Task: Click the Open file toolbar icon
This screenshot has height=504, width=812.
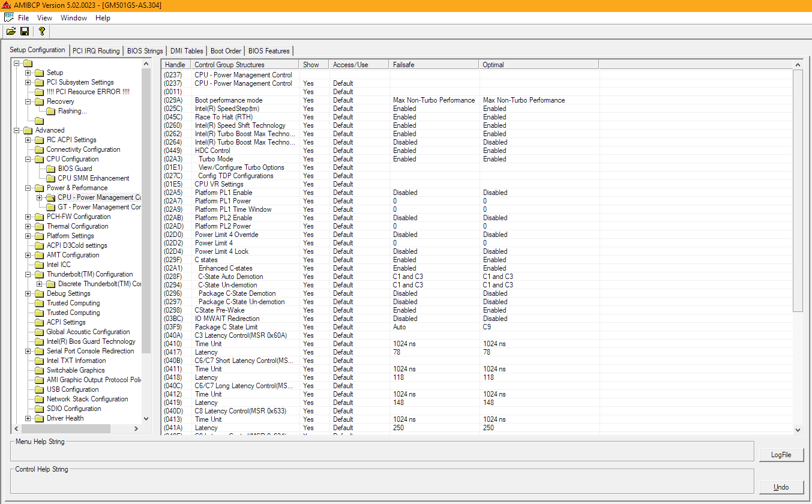Action: [11, 31]
